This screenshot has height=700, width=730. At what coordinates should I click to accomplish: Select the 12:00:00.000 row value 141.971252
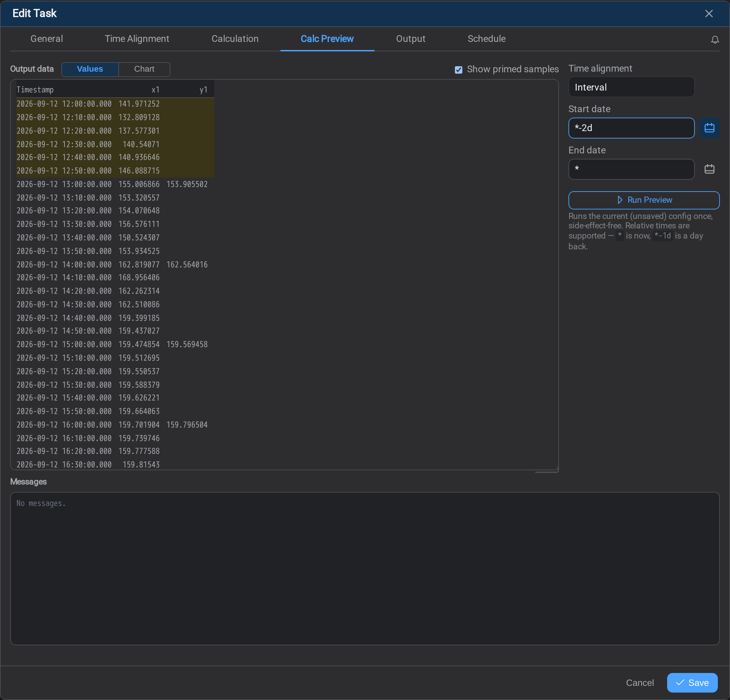pos(139,104)
